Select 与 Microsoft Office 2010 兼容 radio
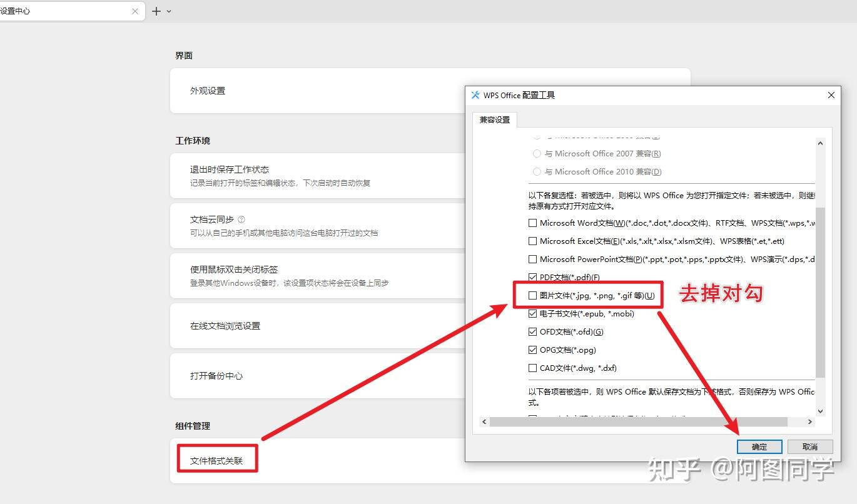 [537, 171]
